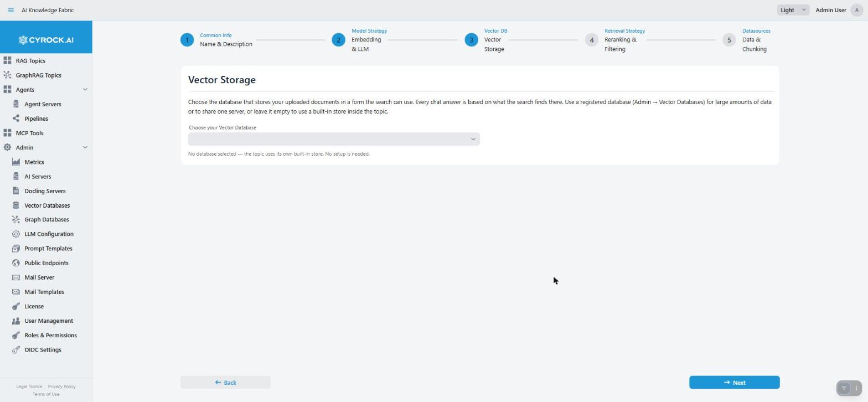
Task: Click the Metrics chart icon
Action: (x=16, y=162)
